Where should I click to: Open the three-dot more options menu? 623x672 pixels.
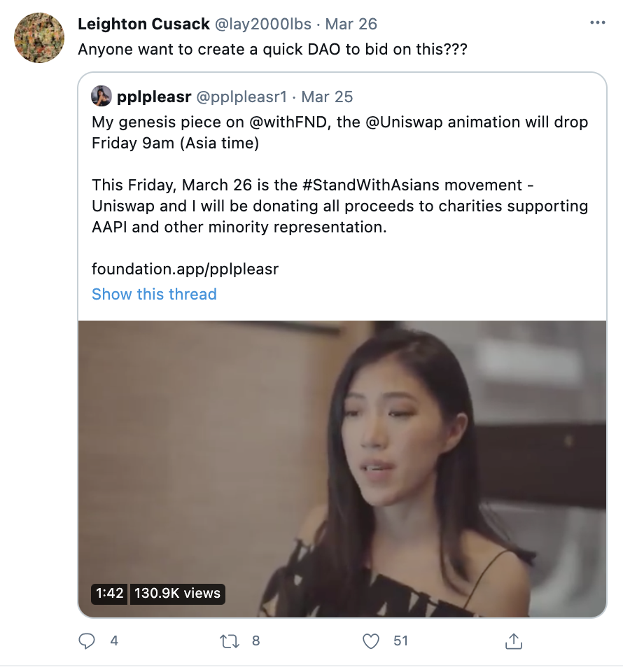598,22
